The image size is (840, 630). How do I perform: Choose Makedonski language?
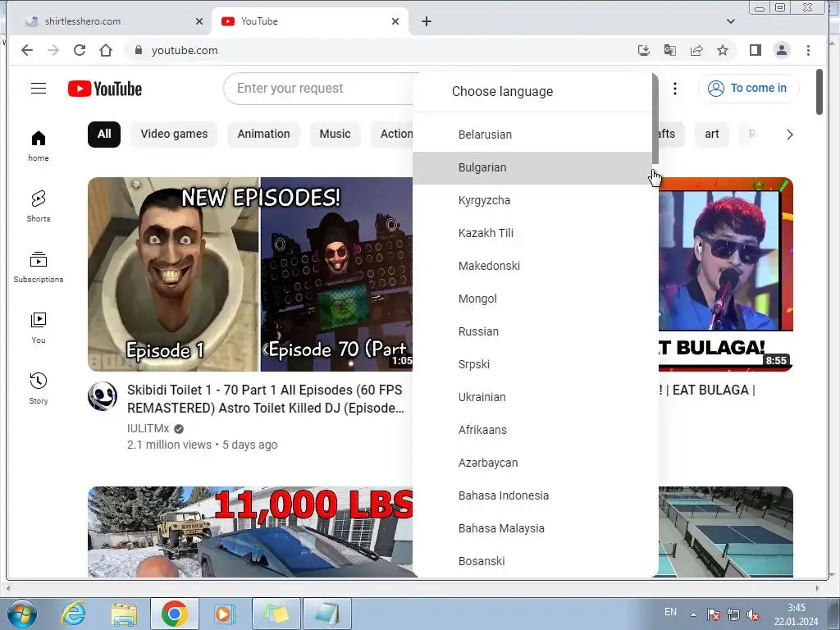532,266
